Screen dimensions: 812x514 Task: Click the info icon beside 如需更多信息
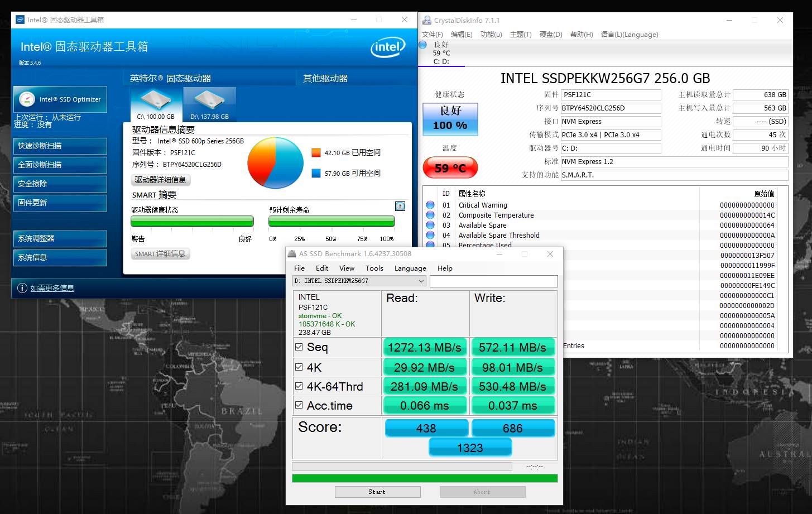tap(22, 288)
